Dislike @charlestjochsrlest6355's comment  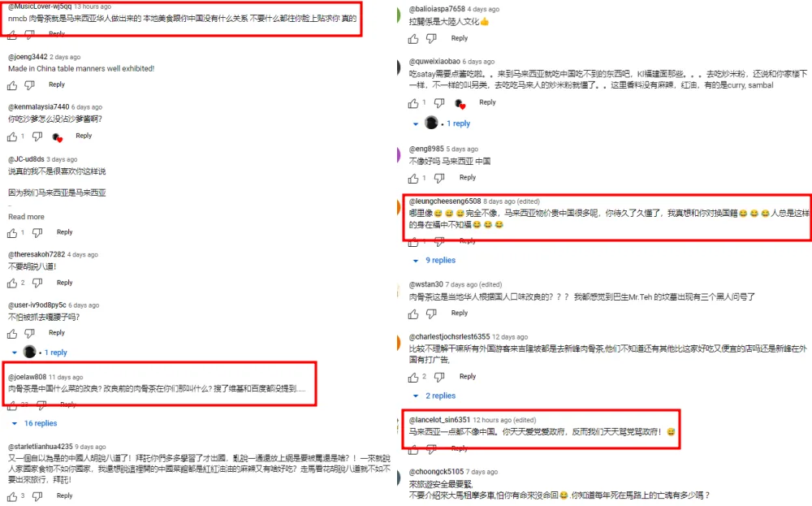click(x=439, y=377)
